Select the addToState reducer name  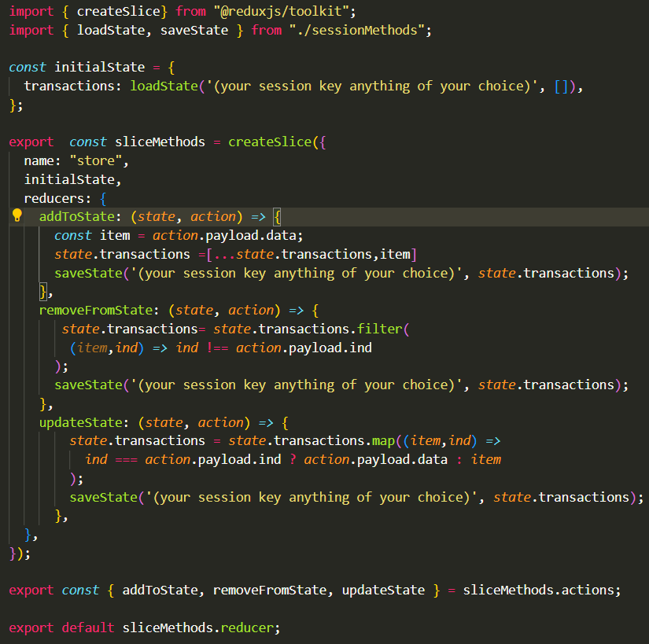click(x=76, y=216)
